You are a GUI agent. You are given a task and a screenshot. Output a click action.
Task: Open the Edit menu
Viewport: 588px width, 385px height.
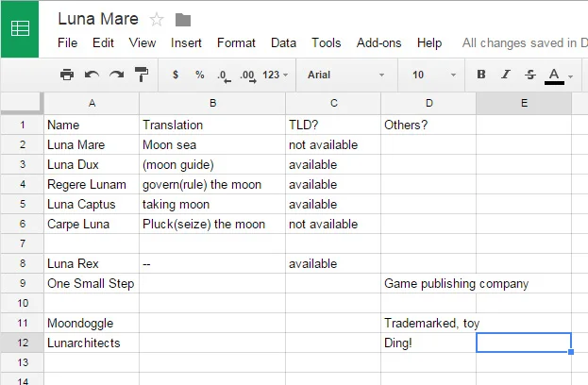103,42
